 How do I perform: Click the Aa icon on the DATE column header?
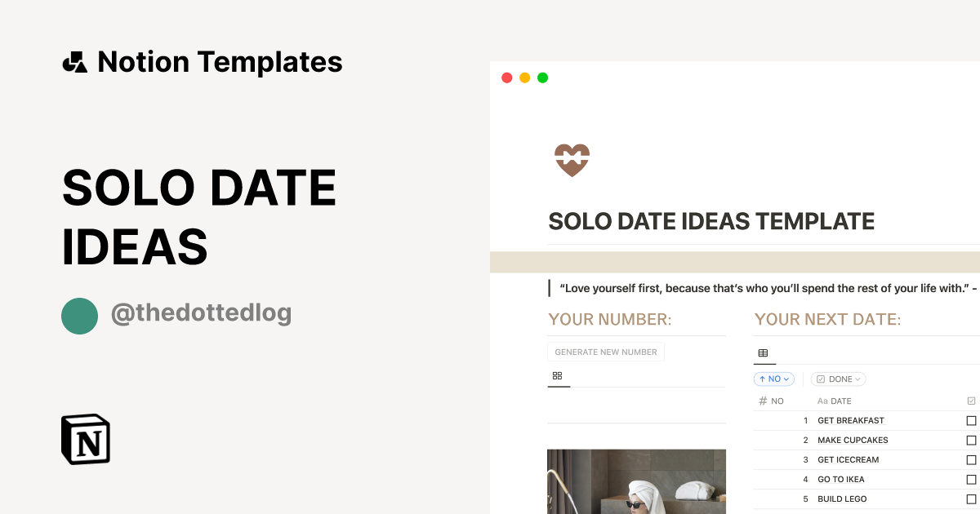pos(823,401)
